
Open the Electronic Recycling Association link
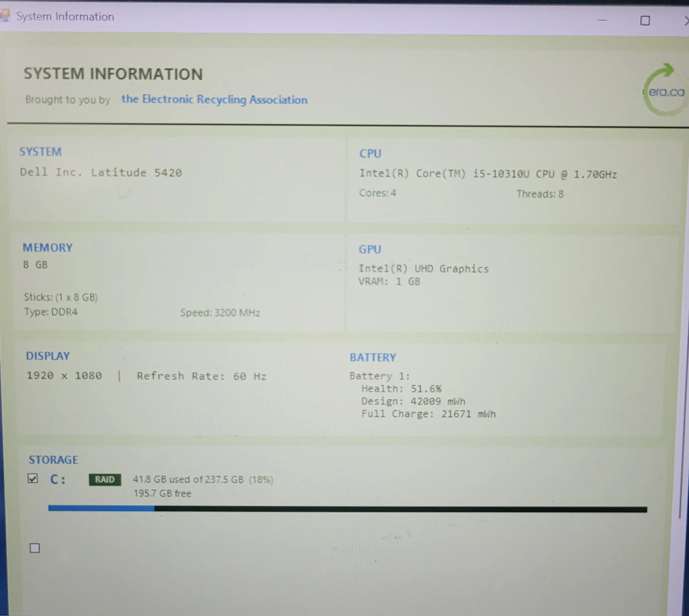214,99
